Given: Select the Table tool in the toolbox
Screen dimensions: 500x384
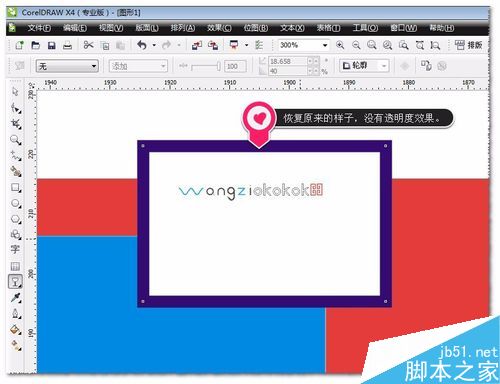Looking at the screenshot, I should coord(15,266).
